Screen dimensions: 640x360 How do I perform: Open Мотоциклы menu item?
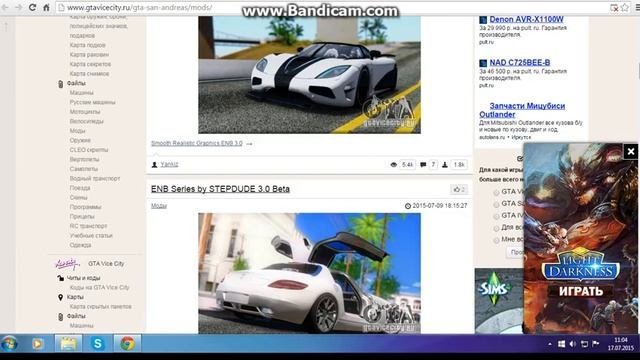(x=85, y=112)
